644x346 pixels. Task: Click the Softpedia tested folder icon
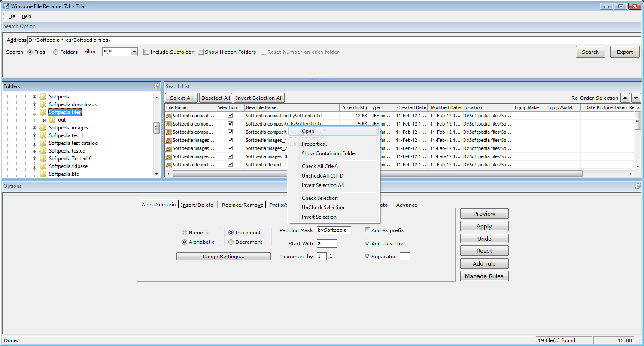coord(43,151)
